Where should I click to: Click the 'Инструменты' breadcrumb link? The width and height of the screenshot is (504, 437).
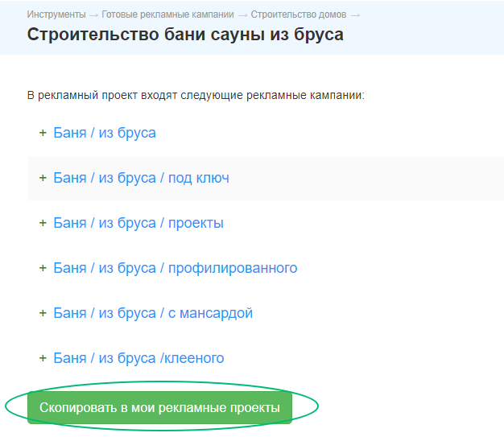coord(56,14)
